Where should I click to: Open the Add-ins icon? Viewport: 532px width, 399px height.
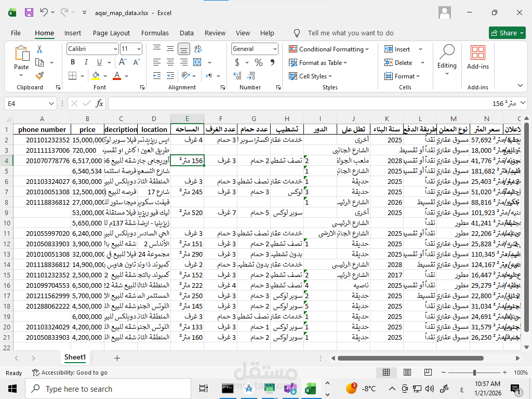[478, 53]
